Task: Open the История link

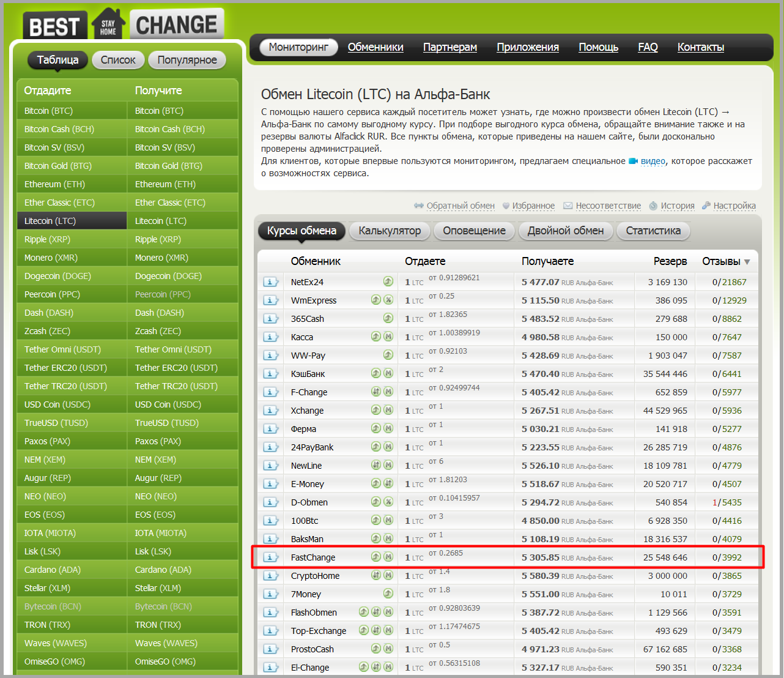Action: click(x=678, y=206)
